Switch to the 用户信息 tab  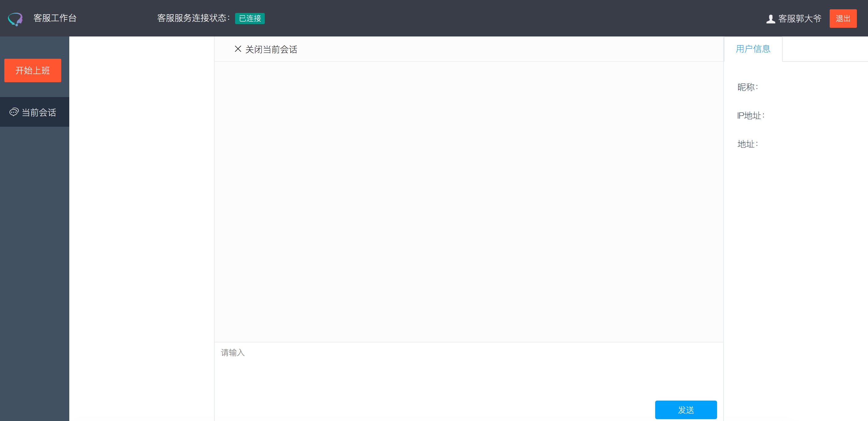[x=753, y=49]
